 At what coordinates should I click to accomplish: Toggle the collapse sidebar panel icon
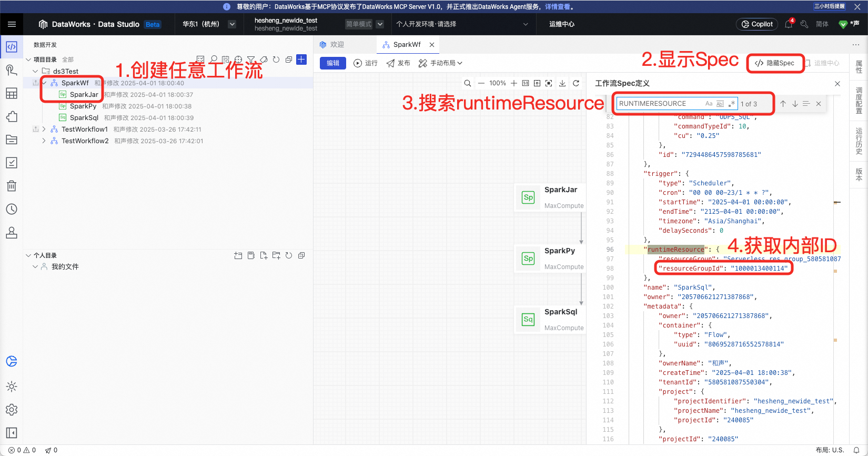click(12, 433)
